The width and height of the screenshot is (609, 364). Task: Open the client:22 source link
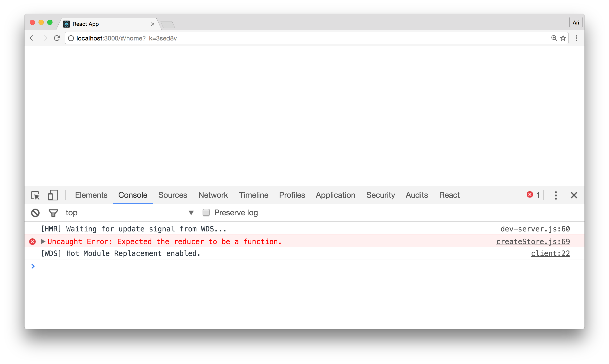point(550,253)
